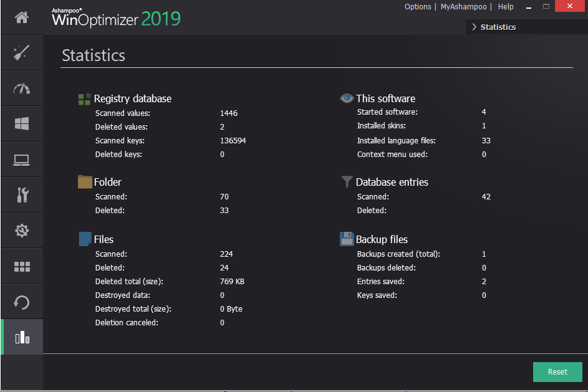Image resolution: width=588 pixels, height=392 pixels.
Task: Click the Database entries heading
Action: coord(392,182)
